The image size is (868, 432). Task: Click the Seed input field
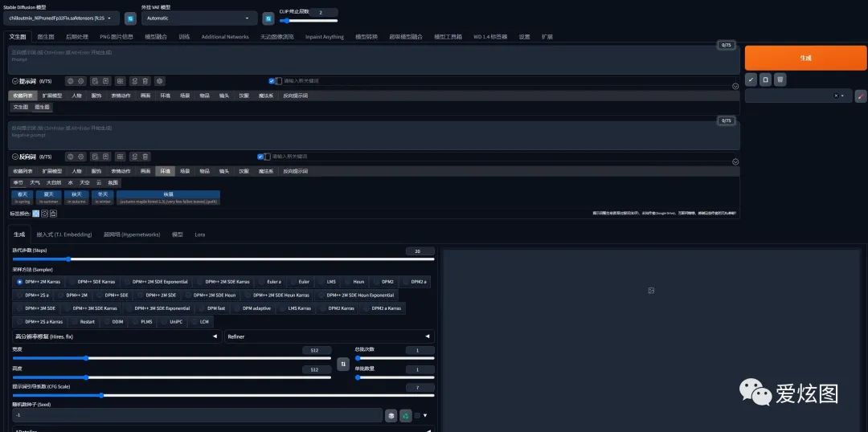coord(197,415)
